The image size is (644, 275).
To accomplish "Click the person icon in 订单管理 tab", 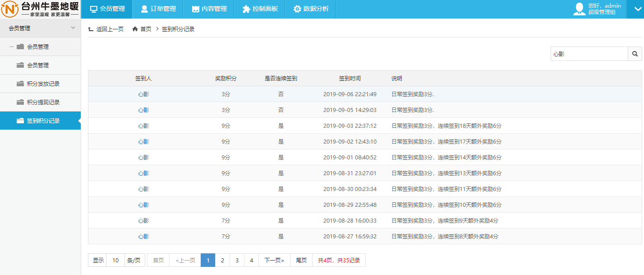I will click(x=144, y=9).
